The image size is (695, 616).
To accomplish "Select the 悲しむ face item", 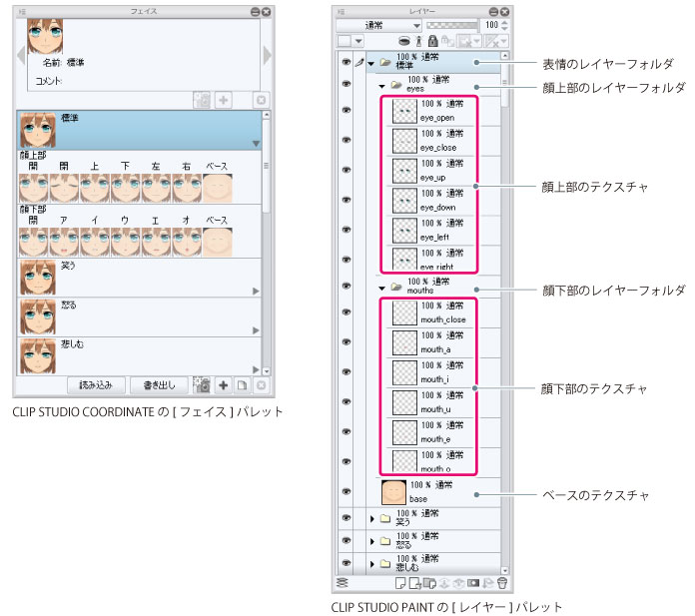I will coord(140,355).
